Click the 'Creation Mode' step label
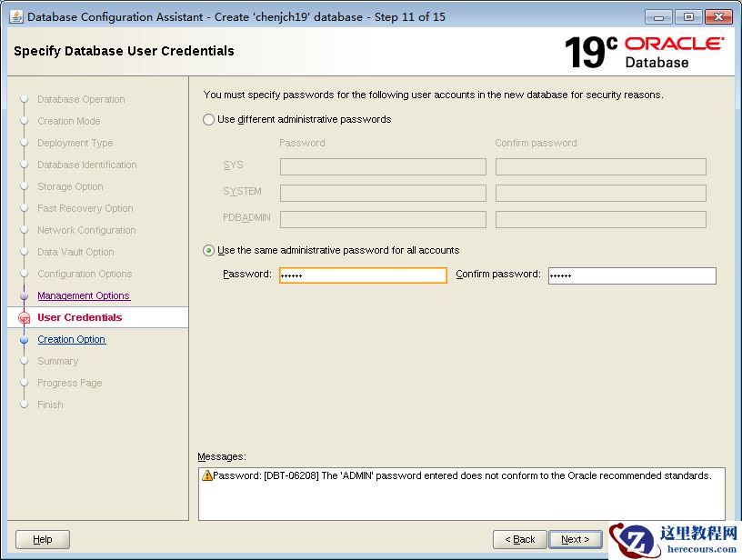Viewport: 742px width, 560px height. pos(68,121)
